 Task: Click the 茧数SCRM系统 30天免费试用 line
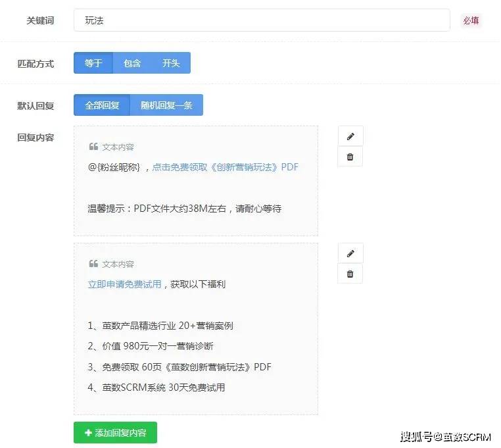[156, 387]
